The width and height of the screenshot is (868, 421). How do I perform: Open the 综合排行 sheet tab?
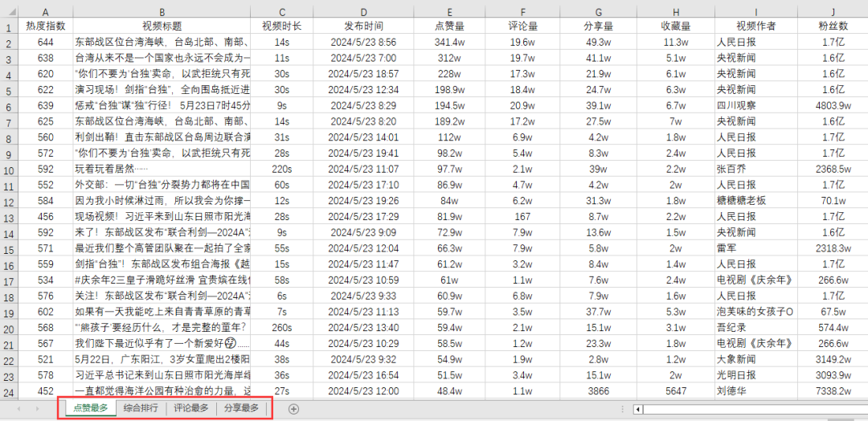(x=141, y=408)
